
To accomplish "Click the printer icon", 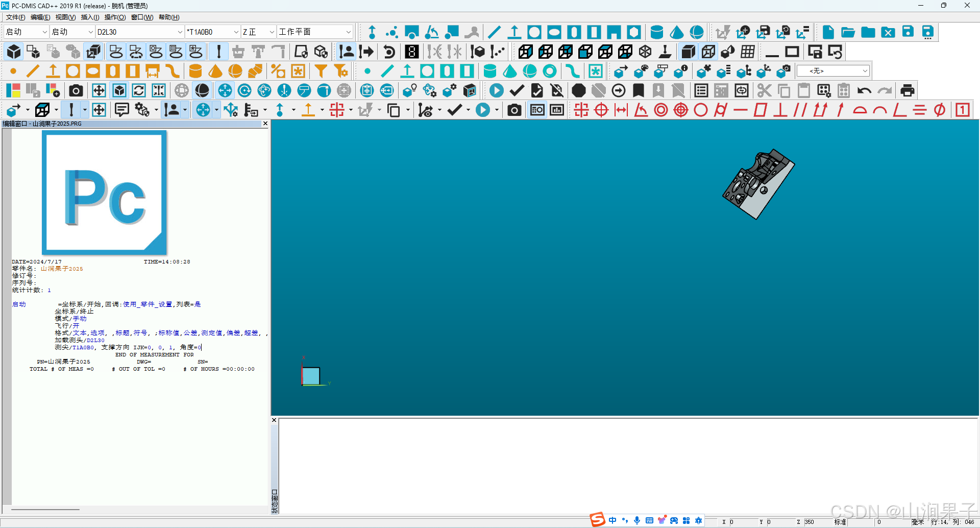I will point(907,90).
